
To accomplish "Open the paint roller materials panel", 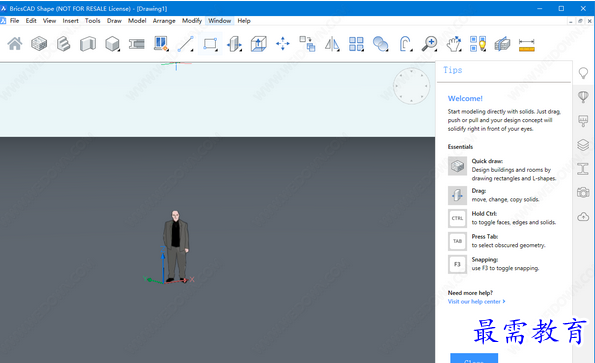I will click(583, 121).
